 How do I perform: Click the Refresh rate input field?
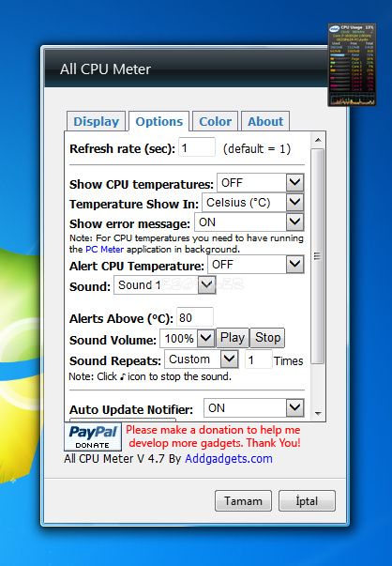197,147
